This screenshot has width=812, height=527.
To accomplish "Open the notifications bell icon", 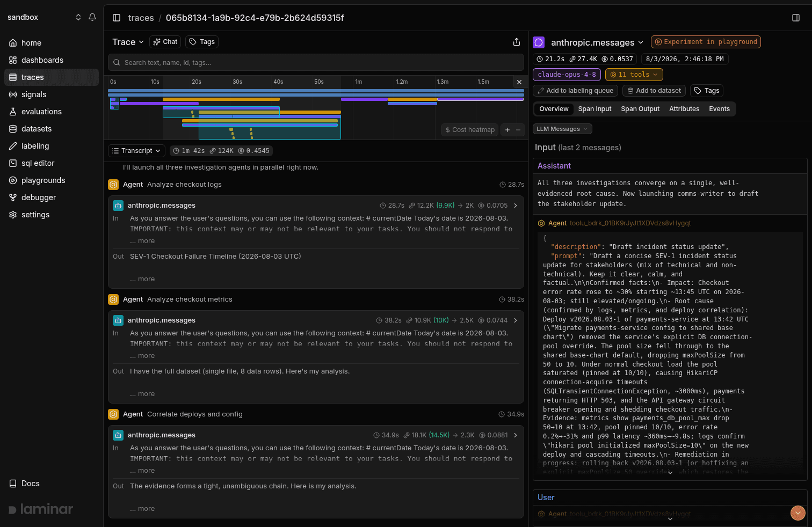I will pyautogui.click(x=92, y=17).
